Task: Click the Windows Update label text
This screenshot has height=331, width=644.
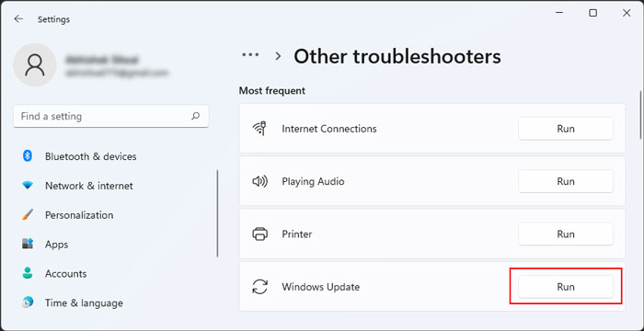Action: pyautogui.click(x=321, y=287)
